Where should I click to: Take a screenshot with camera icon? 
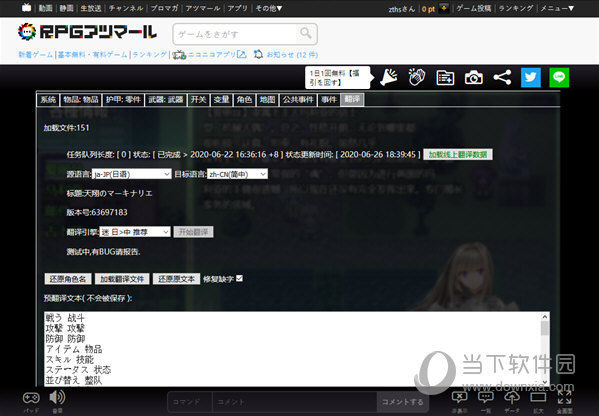point(474,78)
